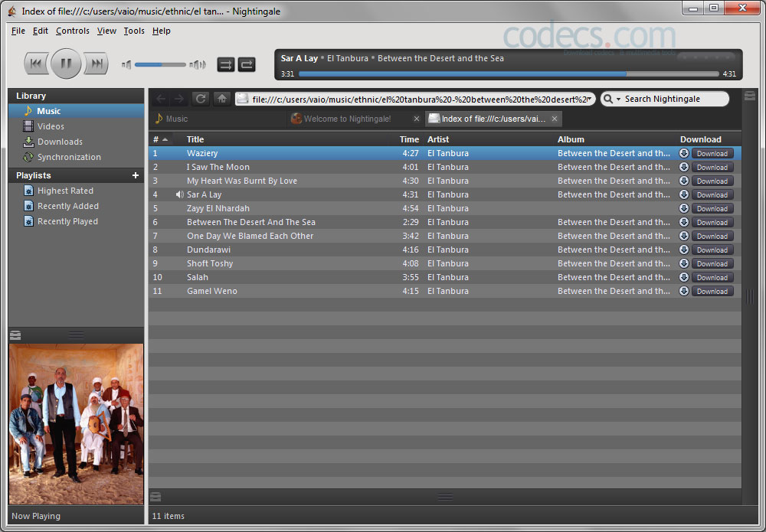Click the Download column header
766x532 pixels.
click(701, 139)
